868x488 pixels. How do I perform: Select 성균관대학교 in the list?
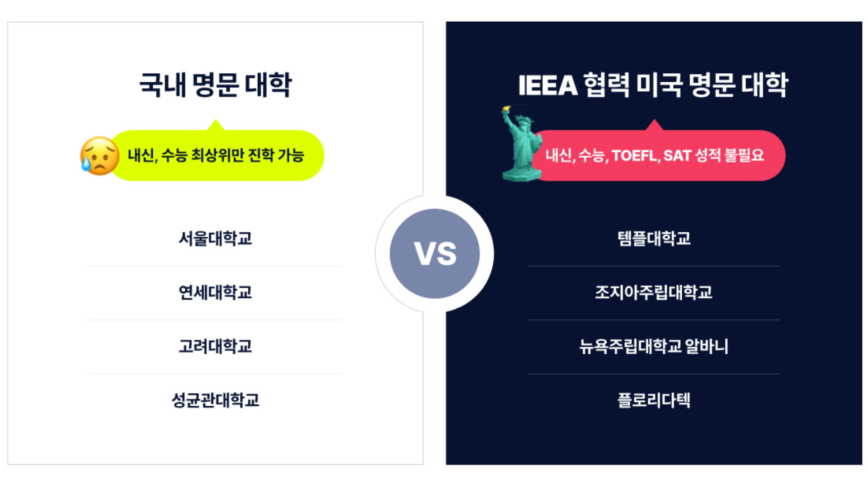coord(215,400)
